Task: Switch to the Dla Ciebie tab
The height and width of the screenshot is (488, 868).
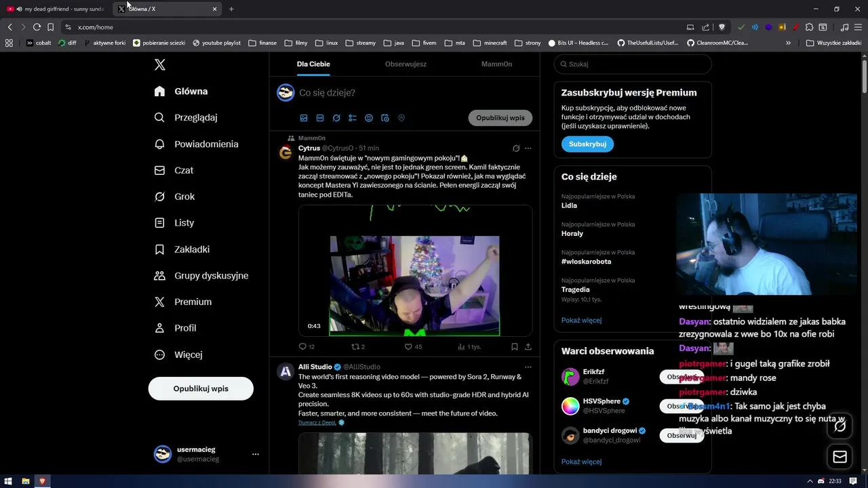Action: 313,64
